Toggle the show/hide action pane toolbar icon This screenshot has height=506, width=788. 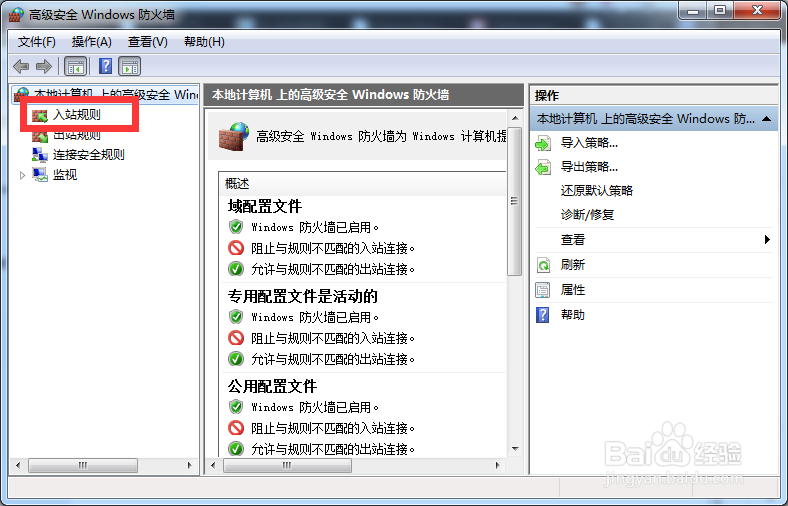pyautogui.click(x=130, y=66)
